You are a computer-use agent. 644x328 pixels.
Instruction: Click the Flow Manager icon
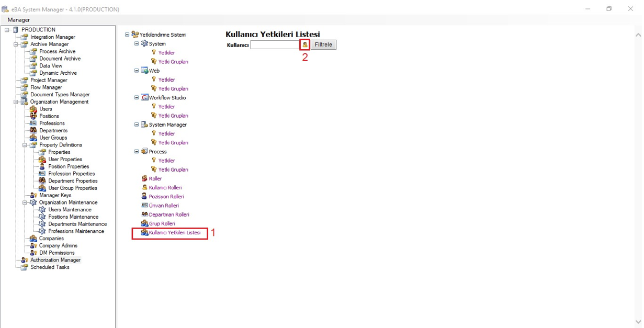pyautogui.click(x=24, y=87)
